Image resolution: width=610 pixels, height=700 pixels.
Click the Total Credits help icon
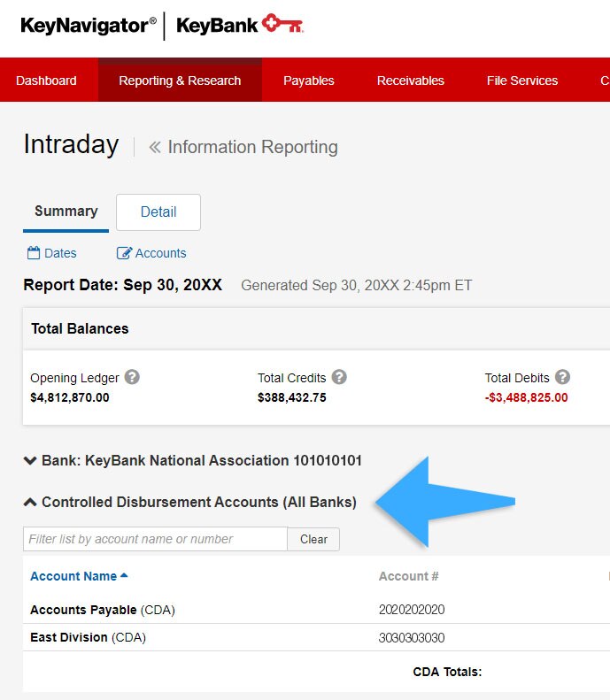(339, 377)
